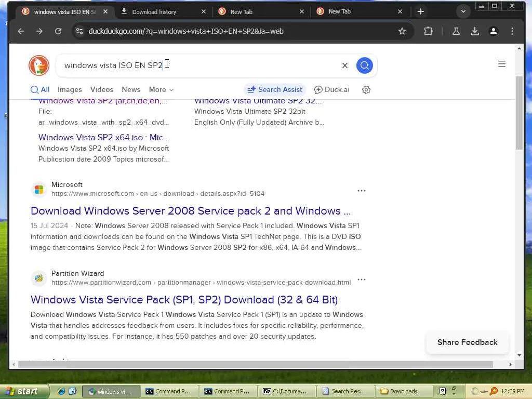Open the profile avatar menu
The width and height of the screenshot is (532, 399).
[x=494, y=31]
